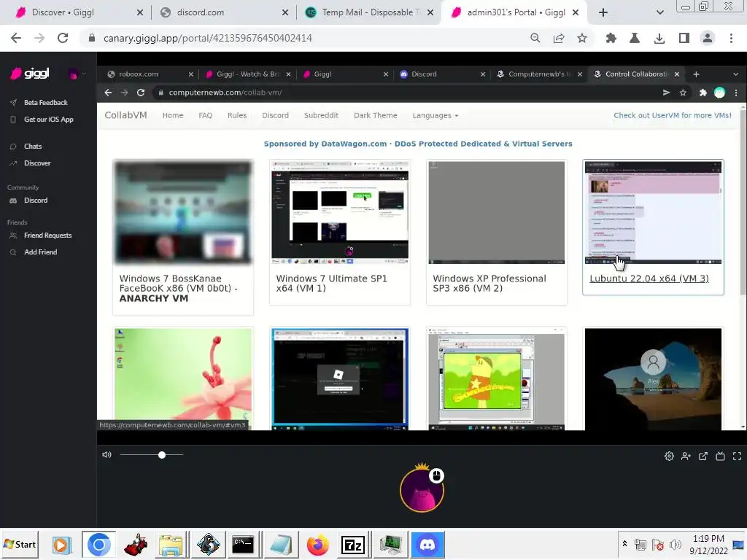Toggle Dark Theme in the CollabVM navbar
The image size is (747, 560).
click(x=376, y=116)
